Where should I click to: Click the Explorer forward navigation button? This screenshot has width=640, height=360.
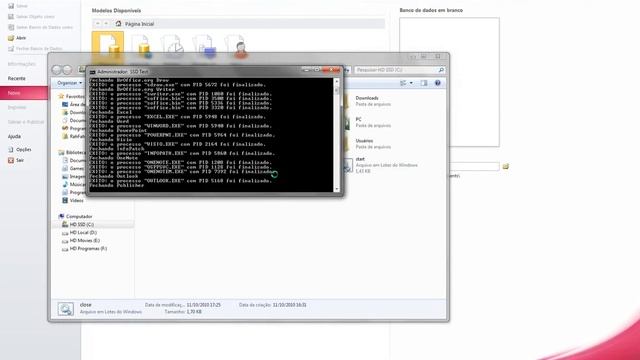click(67, 70)
